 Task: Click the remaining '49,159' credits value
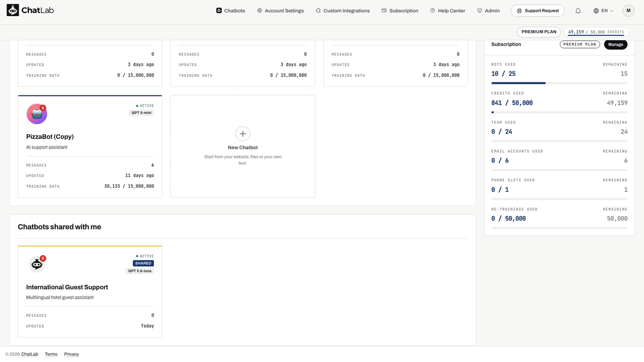(617, 102)
